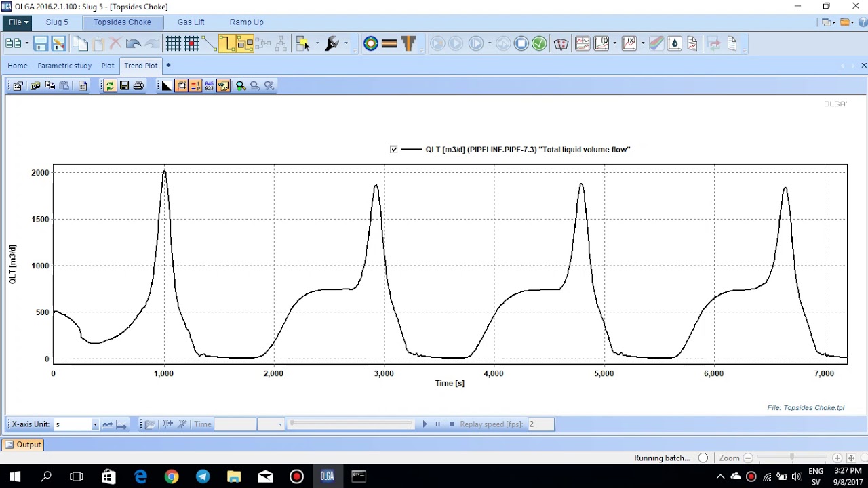Screen dimensions: 868x488
Task: Show numeric values 845 923 icon
Action: coord(209,86)
